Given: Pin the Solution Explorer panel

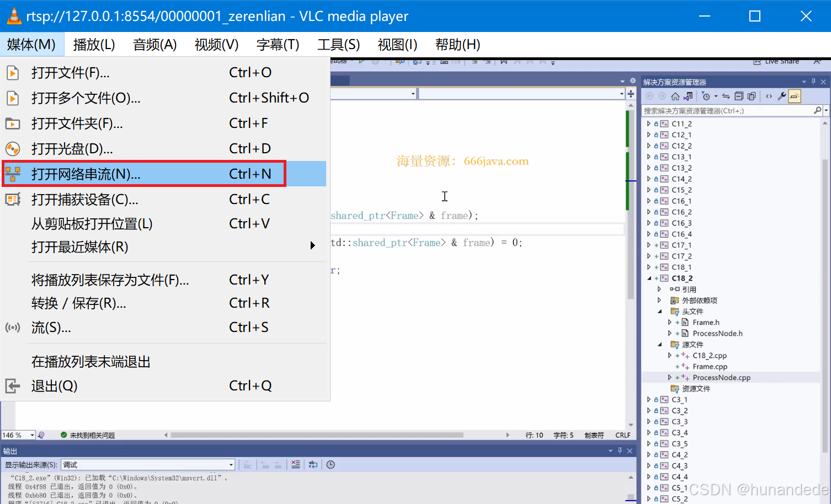Looking at the screenshot, I should [x=813, y=82].
